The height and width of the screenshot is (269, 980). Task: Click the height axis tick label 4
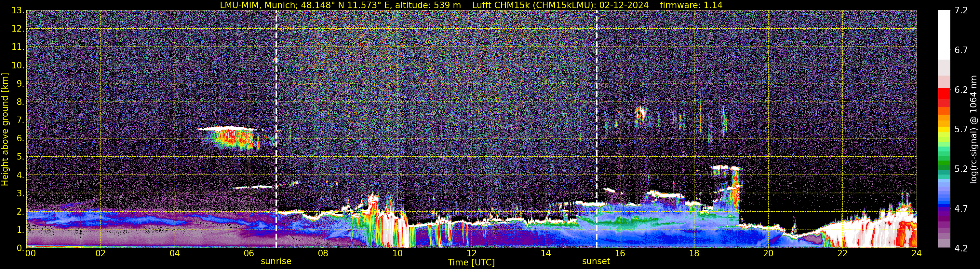tap(20, 175)
